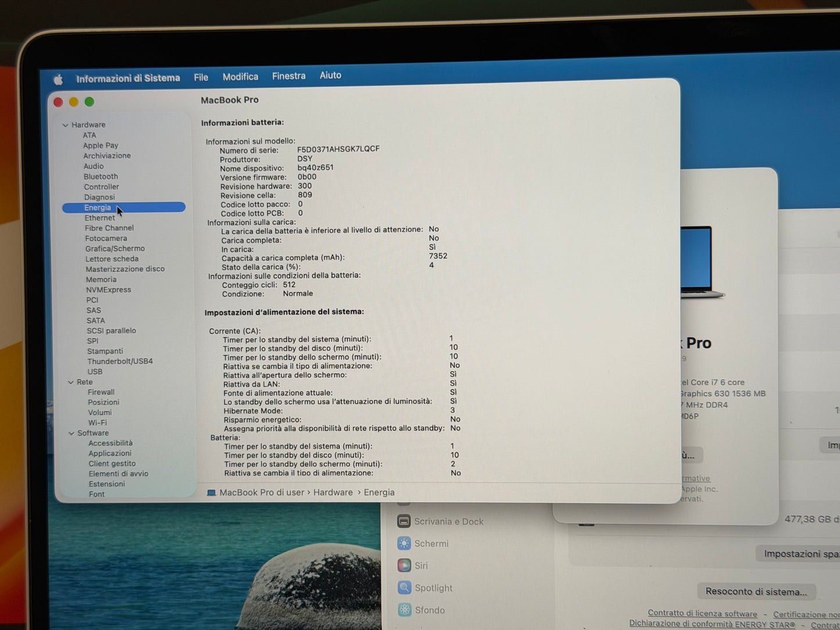Viewport: 840px width, 630px height.
Task: Select Font under Software
Action: [96, 495]
